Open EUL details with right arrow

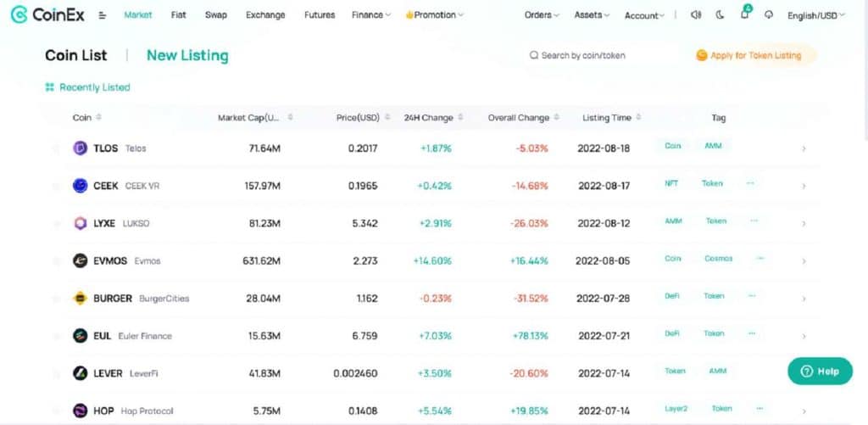804,336
